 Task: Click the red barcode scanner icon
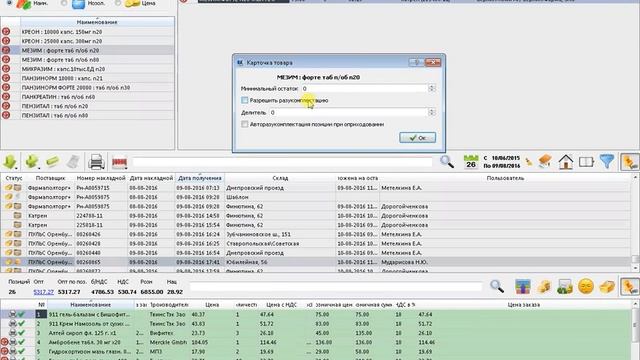pos(119,162)
